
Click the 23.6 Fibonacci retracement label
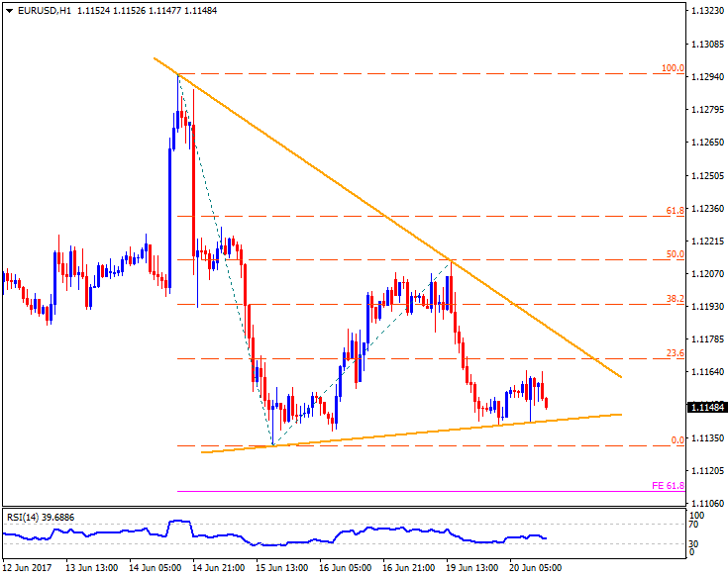click(x=676, y=353)
